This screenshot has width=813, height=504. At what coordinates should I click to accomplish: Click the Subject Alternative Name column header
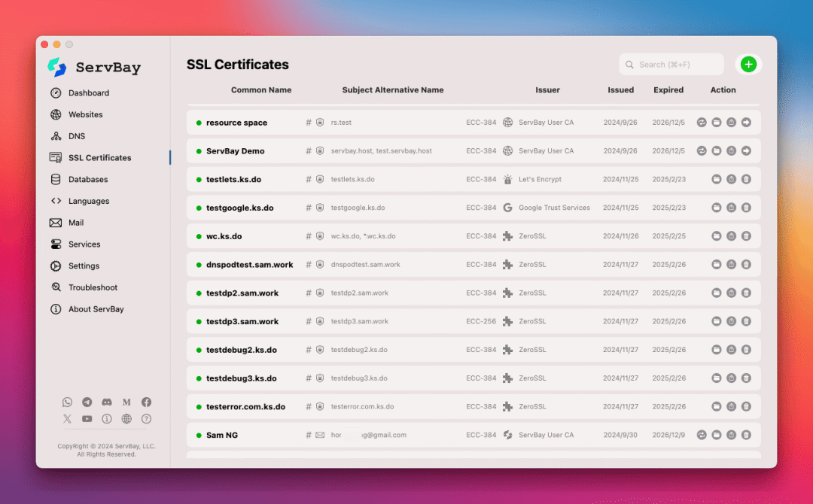click(x=393, y=90)
